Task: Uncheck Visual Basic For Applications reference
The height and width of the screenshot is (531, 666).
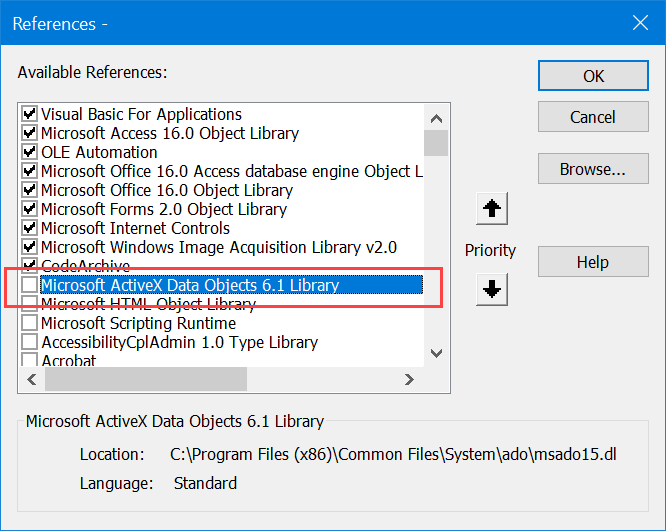Action: (x=30, y=115)
